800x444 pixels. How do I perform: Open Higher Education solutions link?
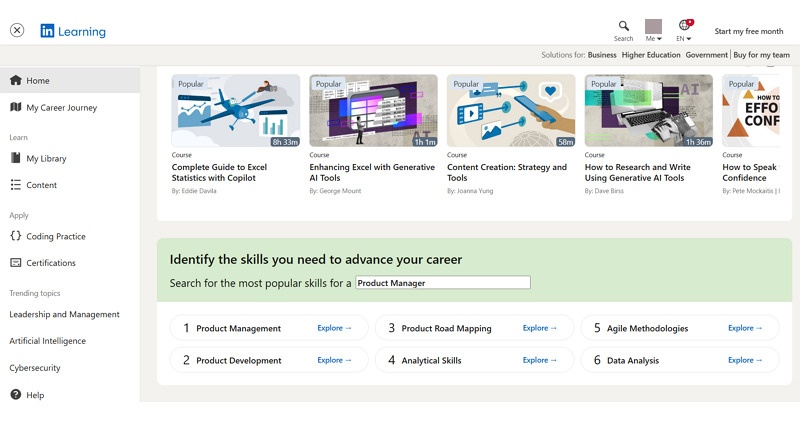(x=651, y=55)
